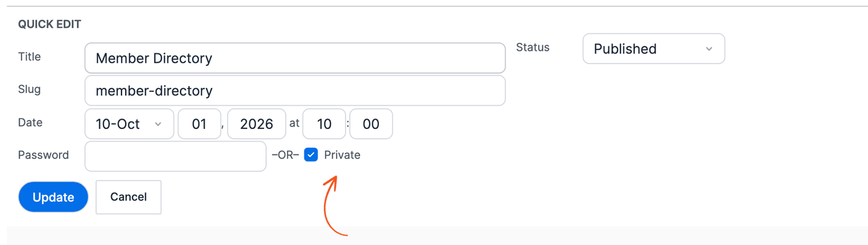Click the Private label text

click(x=342, y=155)
